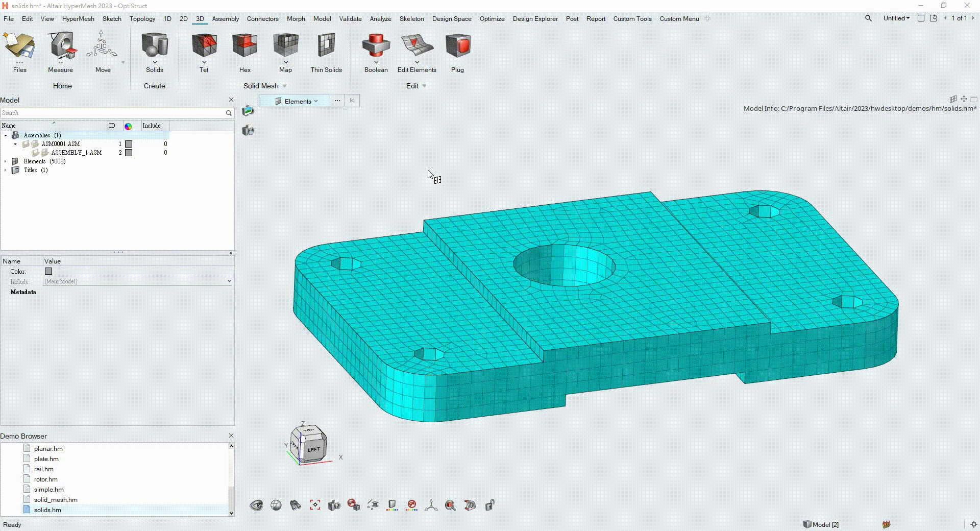Select the Plug tool icon
980x531 pixels.
coord(457,46)
